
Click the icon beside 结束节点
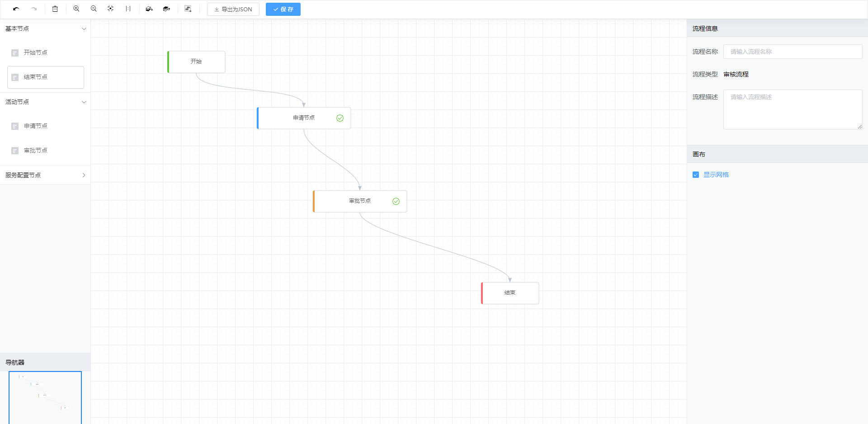pyautogui.click(x=15, y=77)
